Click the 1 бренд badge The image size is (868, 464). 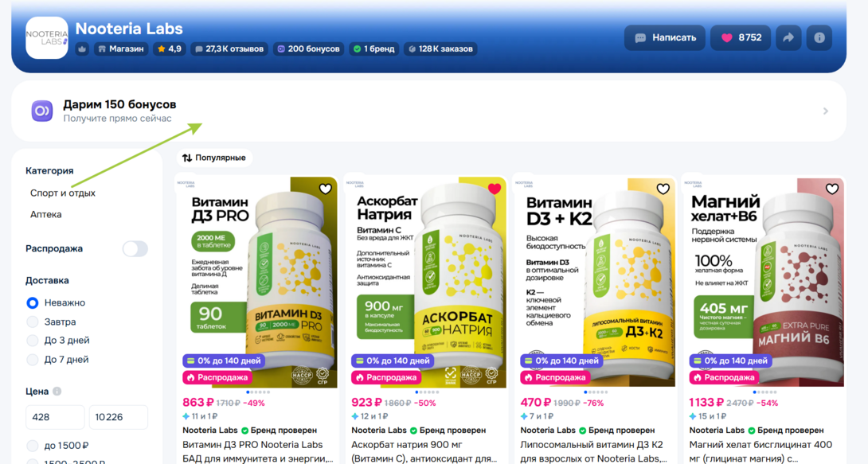pos(374,49)
